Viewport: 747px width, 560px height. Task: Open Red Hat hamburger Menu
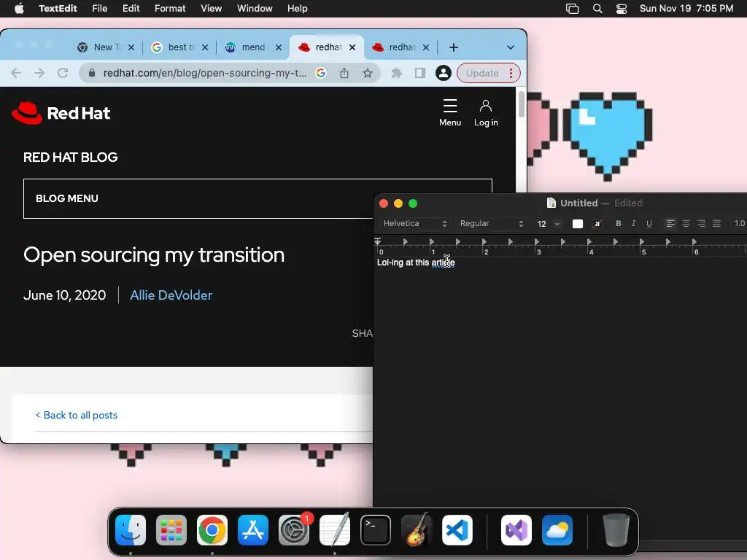(449, 113)
